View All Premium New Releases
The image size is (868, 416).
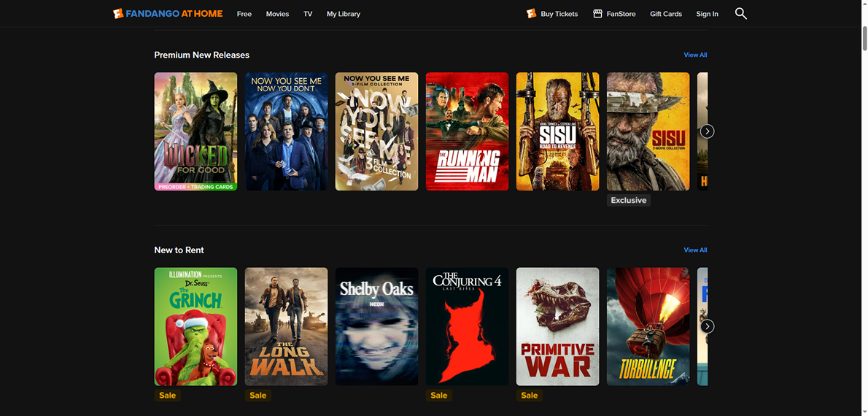click(x=695, y=55)
